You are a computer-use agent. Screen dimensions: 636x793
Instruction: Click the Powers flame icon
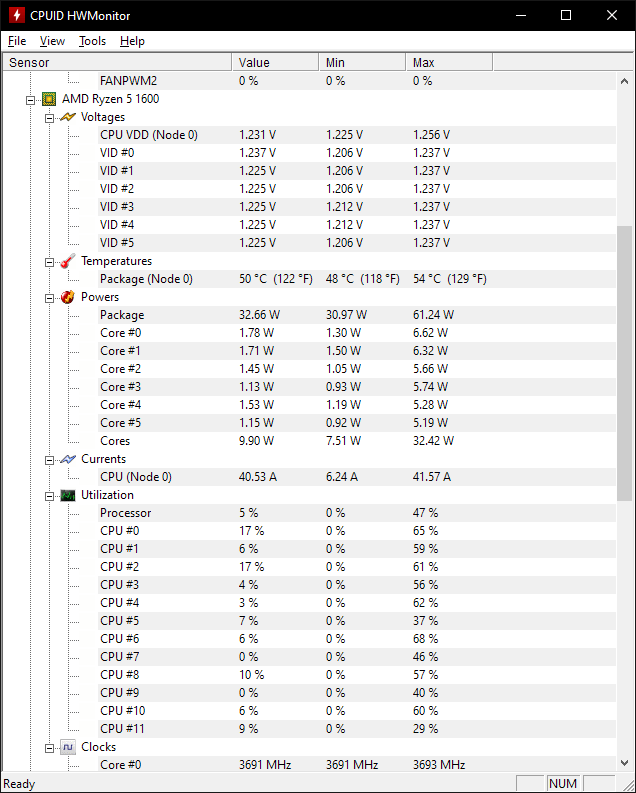click(x=68, y=297)
